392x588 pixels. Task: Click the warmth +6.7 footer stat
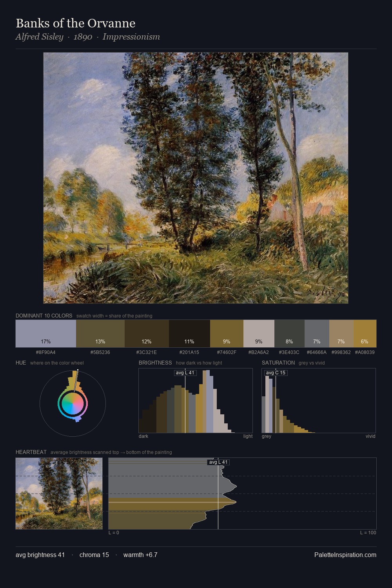coord(140,555)
